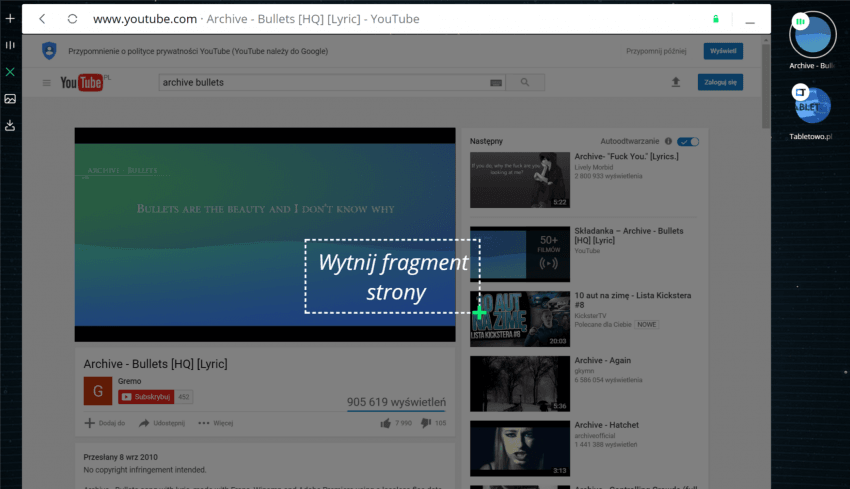Click 'Archive - Hatchet' video title
Screen dimensions: 850x489
(606, 425)
